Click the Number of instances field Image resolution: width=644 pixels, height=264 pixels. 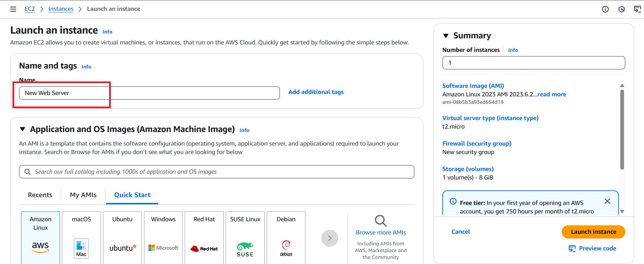[x=534, y=63]
